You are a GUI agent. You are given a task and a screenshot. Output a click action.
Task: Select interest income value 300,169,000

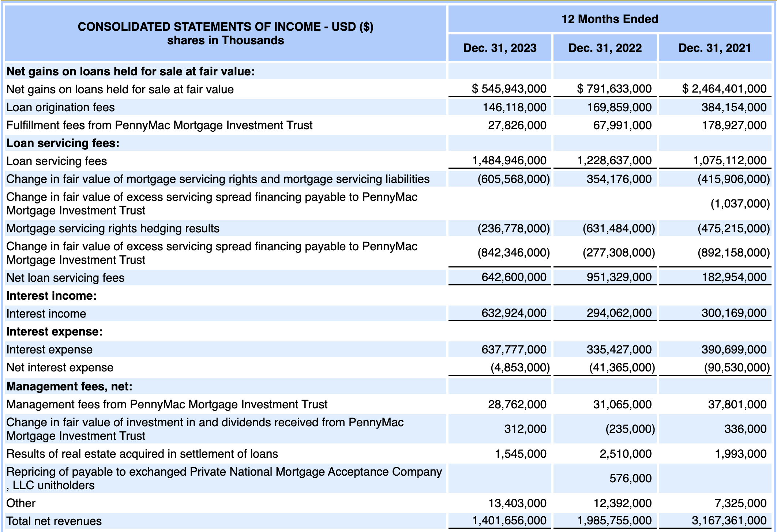[x=734, y=313]
